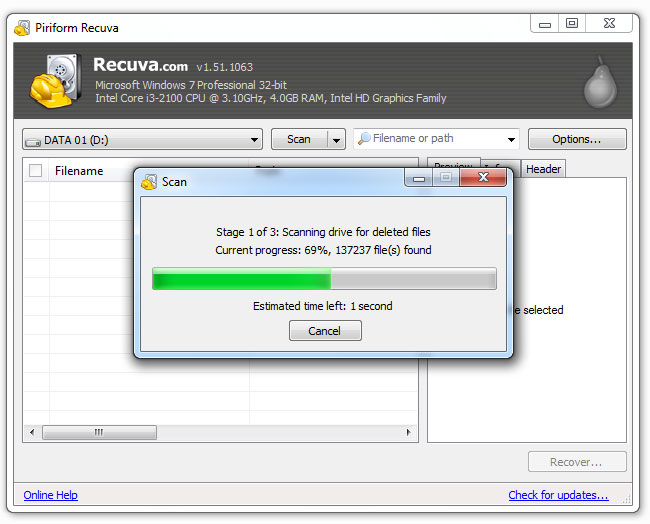Viewport: 650px width, 524px height.
Task: Open the Filename or path filter dropdown
Action: 512,140
